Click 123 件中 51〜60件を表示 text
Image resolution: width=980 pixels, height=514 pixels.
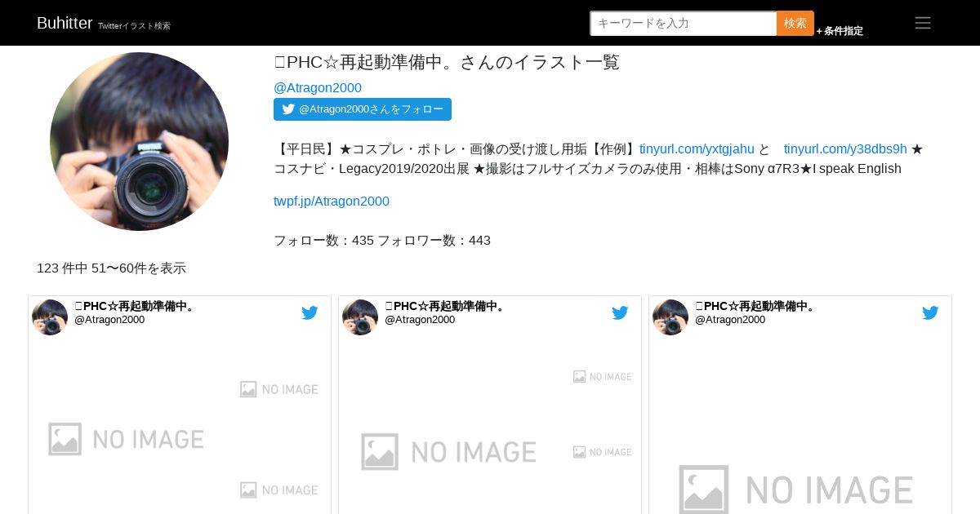[x=111, y=268]
